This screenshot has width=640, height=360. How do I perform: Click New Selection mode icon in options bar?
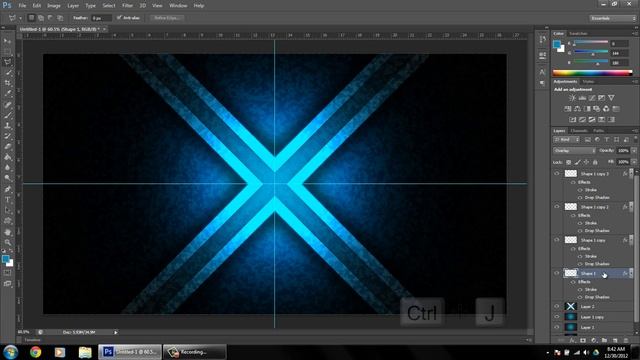[31, 18]
